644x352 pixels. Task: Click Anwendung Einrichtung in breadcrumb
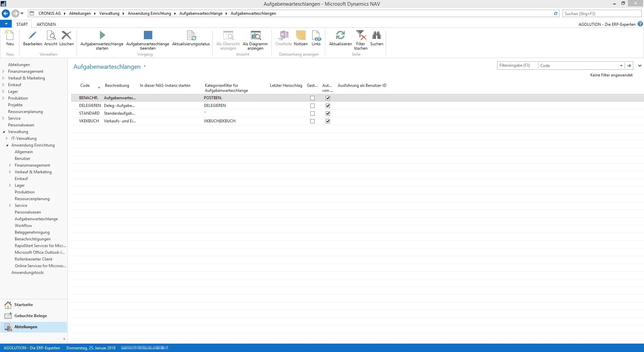coord(149,13)
